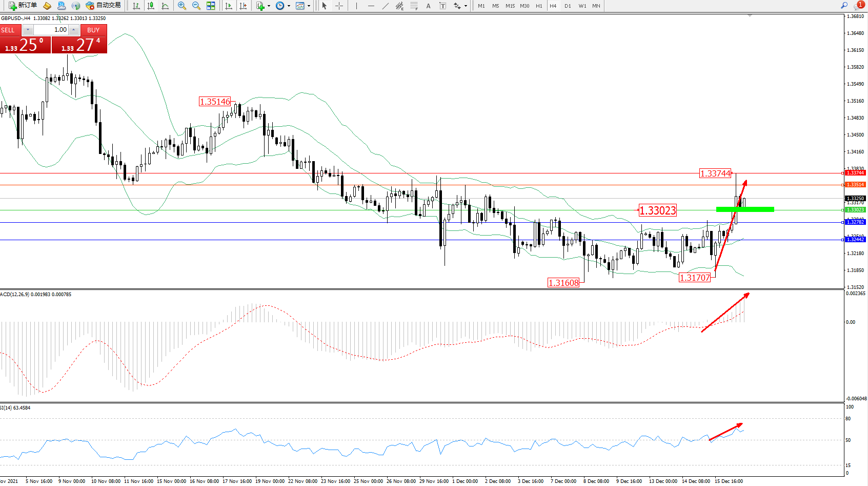Image resolution: width=868 pixels, height=486 pixels.
Task: Toggle AutoTrading (自动交易) on or off
Action: [104, 6]
